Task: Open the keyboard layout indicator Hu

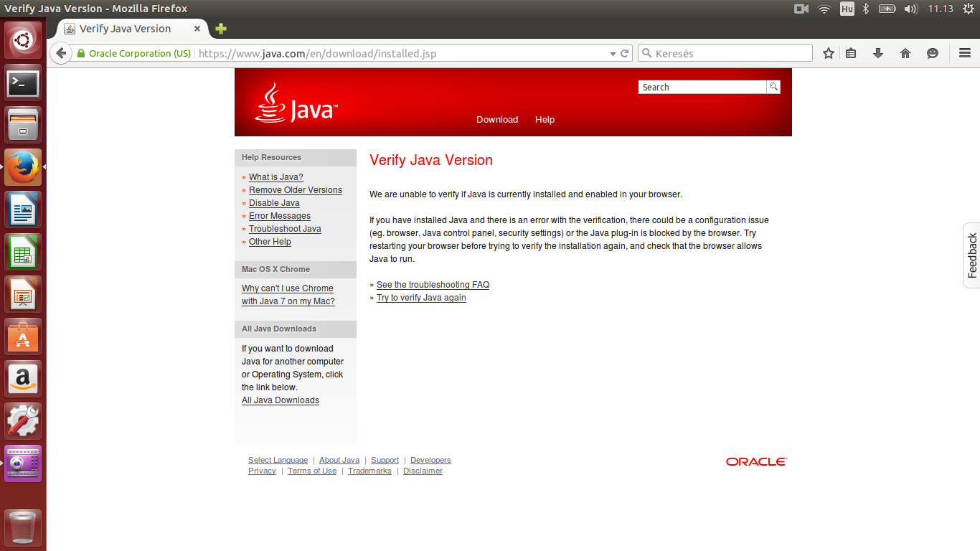Action: 847,9
